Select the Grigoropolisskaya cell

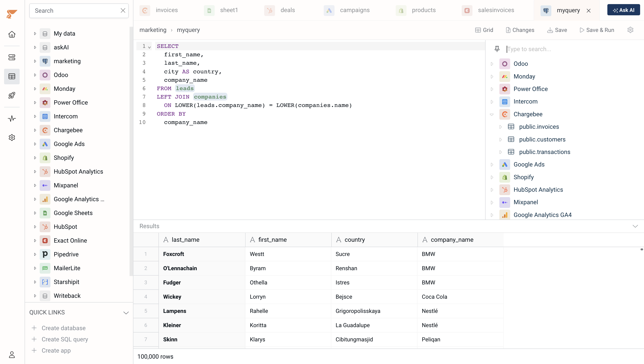click(374, 311)
